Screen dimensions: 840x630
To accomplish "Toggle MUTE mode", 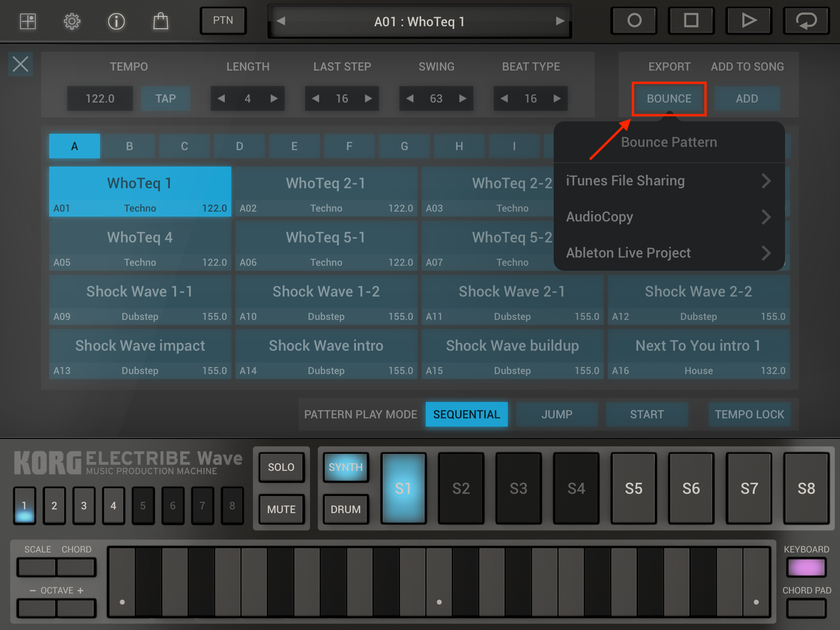I will (281, 509).
